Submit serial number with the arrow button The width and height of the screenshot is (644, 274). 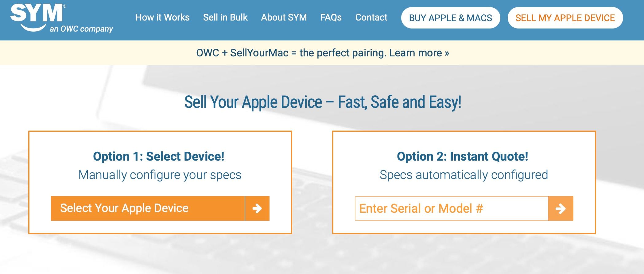pos(561,208)
